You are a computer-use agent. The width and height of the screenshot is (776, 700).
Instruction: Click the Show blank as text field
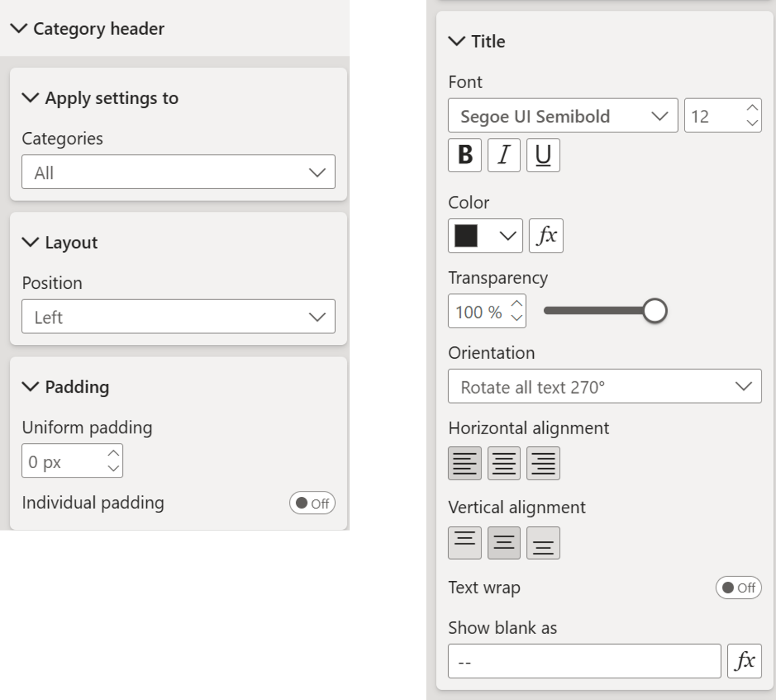coord(584,661)
